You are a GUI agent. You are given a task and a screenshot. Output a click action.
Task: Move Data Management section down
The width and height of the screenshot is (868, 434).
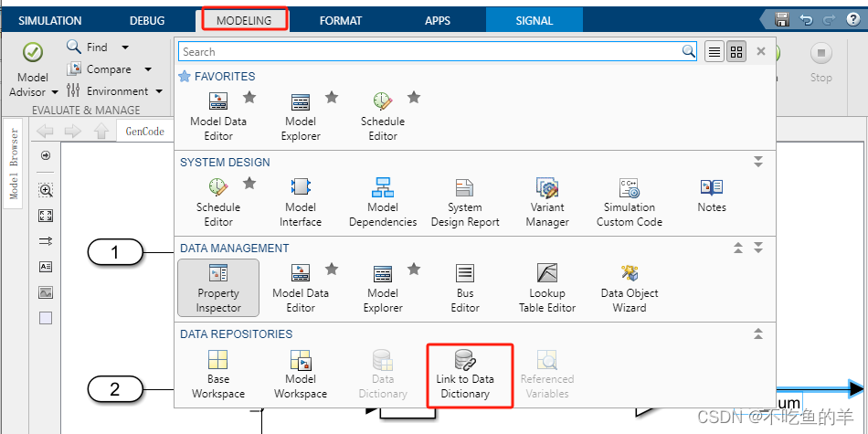point(758,248)
